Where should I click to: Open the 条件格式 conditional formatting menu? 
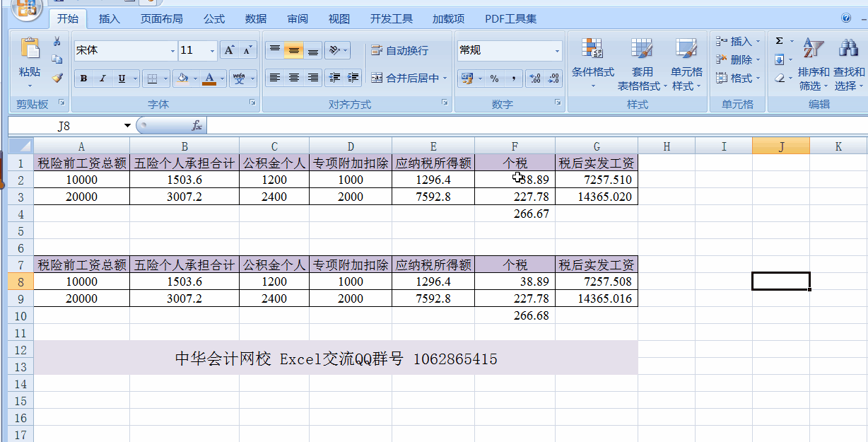pos(593,64)
